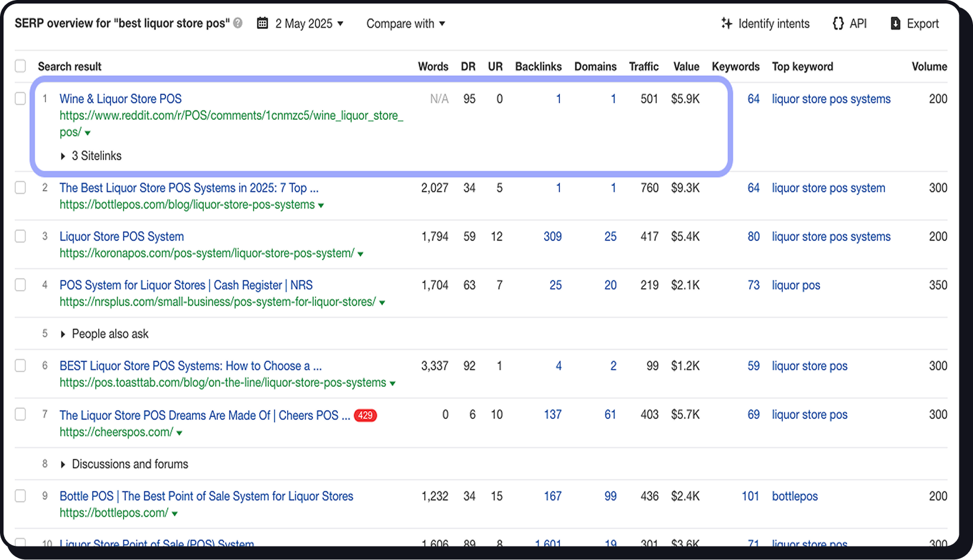Open the https://cheerspos.com/ URL

(x=116, y=432)
